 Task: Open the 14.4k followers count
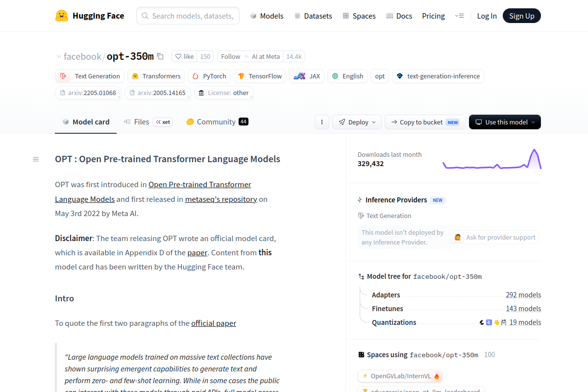294,56
